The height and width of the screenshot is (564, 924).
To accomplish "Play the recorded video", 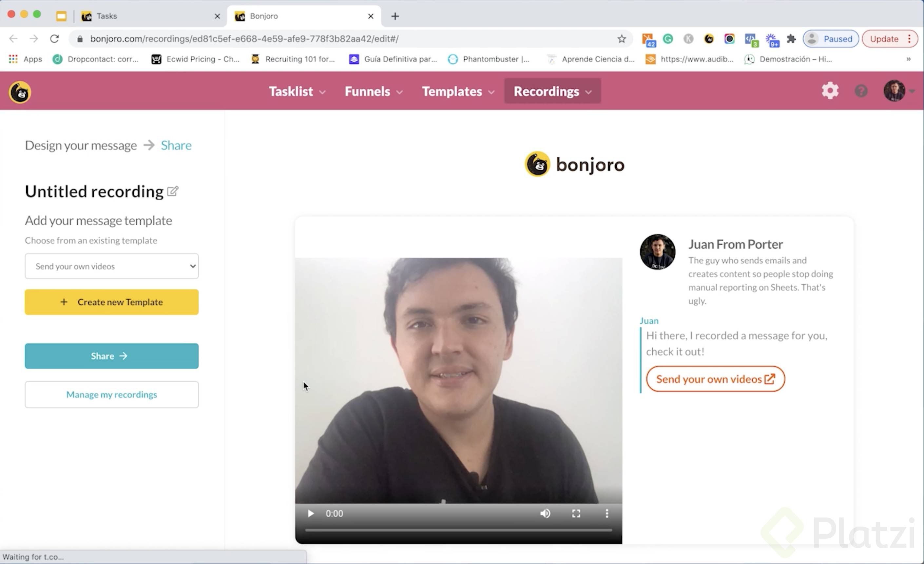I will 311,514.
